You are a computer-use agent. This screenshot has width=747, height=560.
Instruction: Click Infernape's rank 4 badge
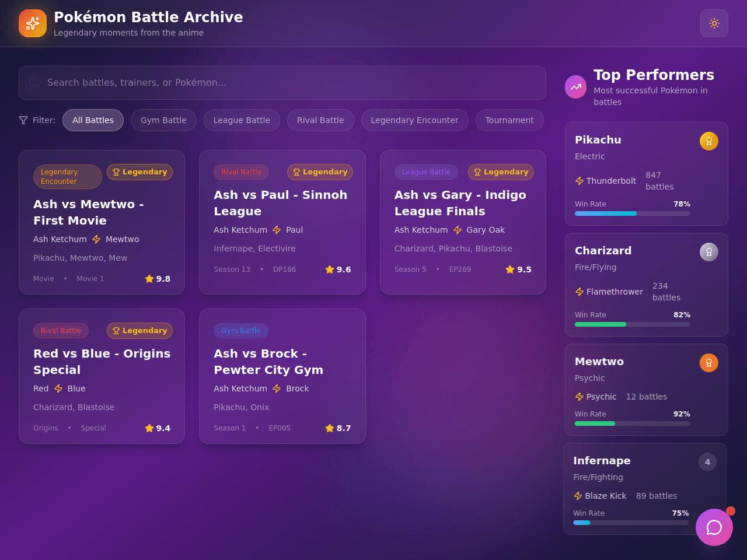point(707,462)
